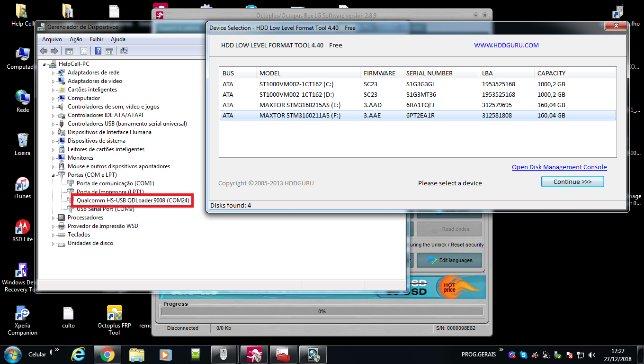644x364 pixels.
Task: Expand the Processadores node
Action: click(54, 218)
